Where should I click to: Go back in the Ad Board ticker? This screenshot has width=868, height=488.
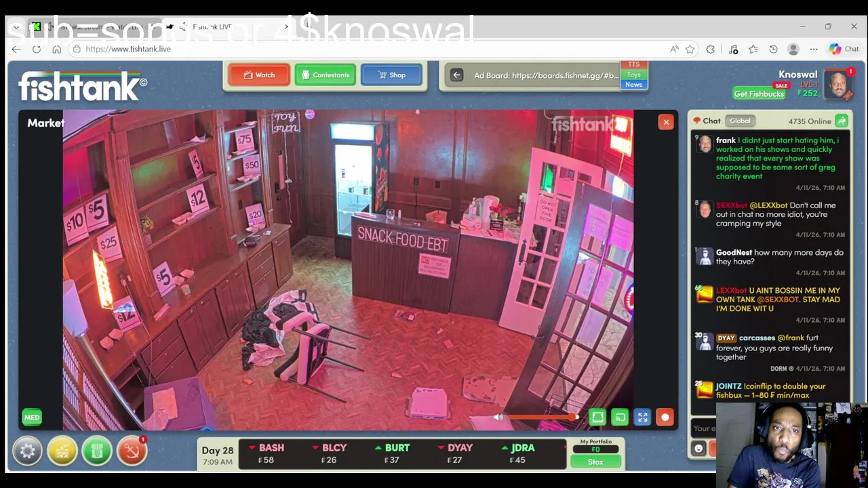coord(456,75)
